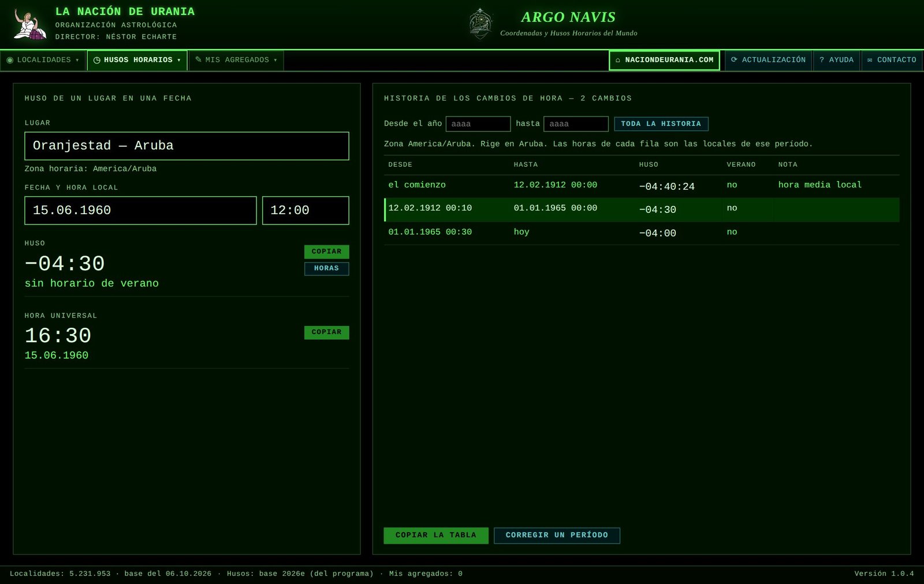Click the -04:00 huso cell
The image size is (924, 584).
(657, 233)
